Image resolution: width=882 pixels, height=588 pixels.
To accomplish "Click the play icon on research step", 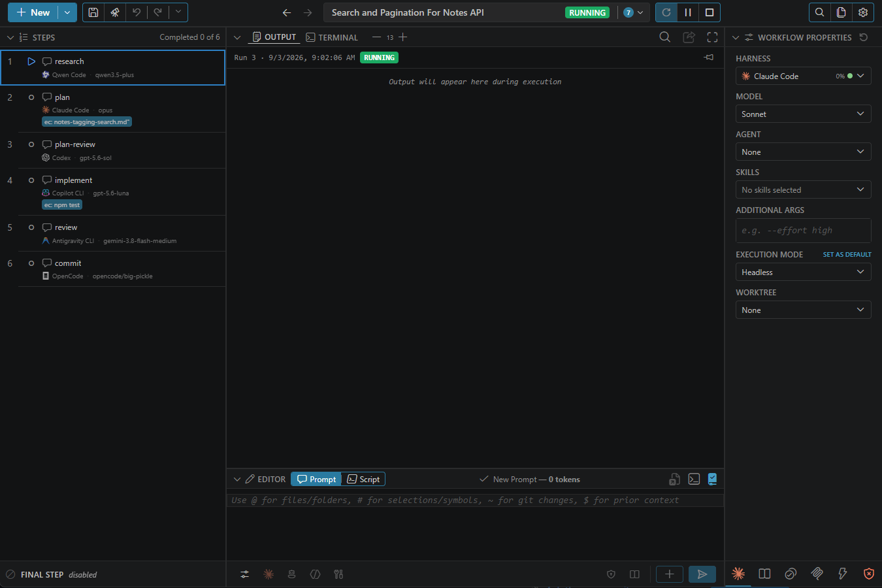I will 31,61.
